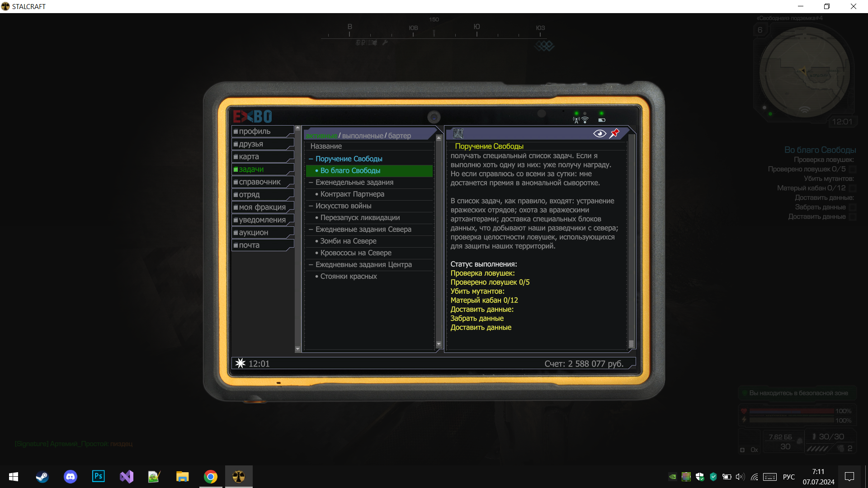This screenshot has width=868, height=488.
Task: Collapse the Еженедельные задания group
Action: point(311,183)
